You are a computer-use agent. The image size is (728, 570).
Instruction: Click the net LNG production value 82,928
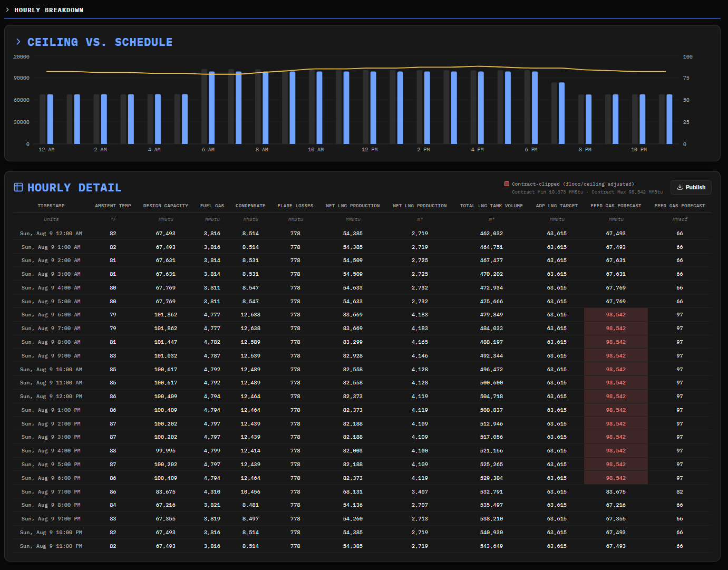pos(353,356)
